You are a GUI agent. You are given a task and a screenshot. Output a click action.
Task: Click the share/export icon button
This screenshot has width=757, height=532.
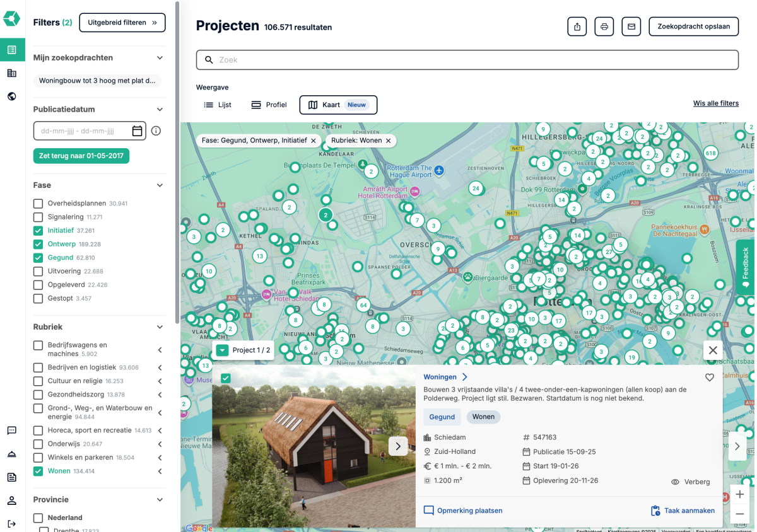point(577,26)
